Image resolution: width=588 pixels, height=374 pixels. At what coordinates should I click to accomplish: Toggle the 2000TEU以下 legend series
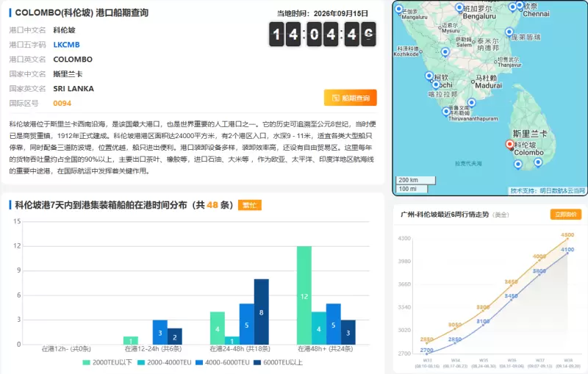[107, 362]
